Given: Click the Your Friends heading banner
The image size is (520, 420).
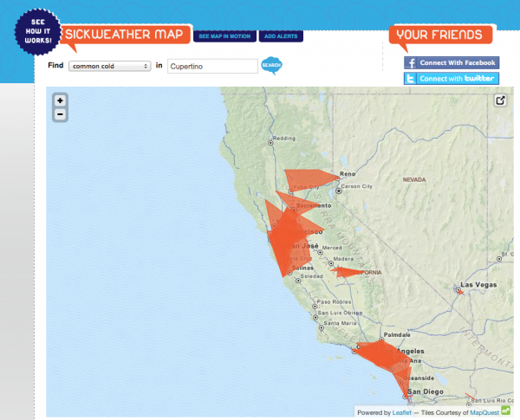Looking at the screenshot, I should click(x=440, y=35).
